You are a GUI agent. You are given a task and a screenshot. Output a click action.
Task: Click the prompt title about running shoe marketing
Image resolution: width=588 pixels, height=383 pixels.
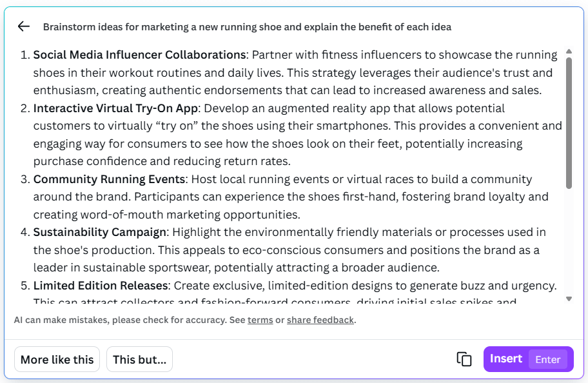coord(247,27)
